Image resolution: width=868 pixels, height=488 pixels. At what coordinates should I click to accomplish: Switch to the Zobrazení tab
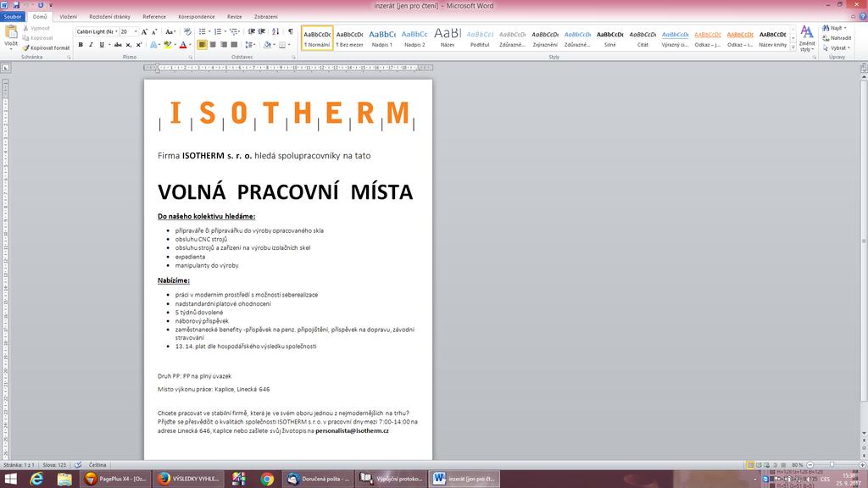pyautogui.click(x=265, y=17)
